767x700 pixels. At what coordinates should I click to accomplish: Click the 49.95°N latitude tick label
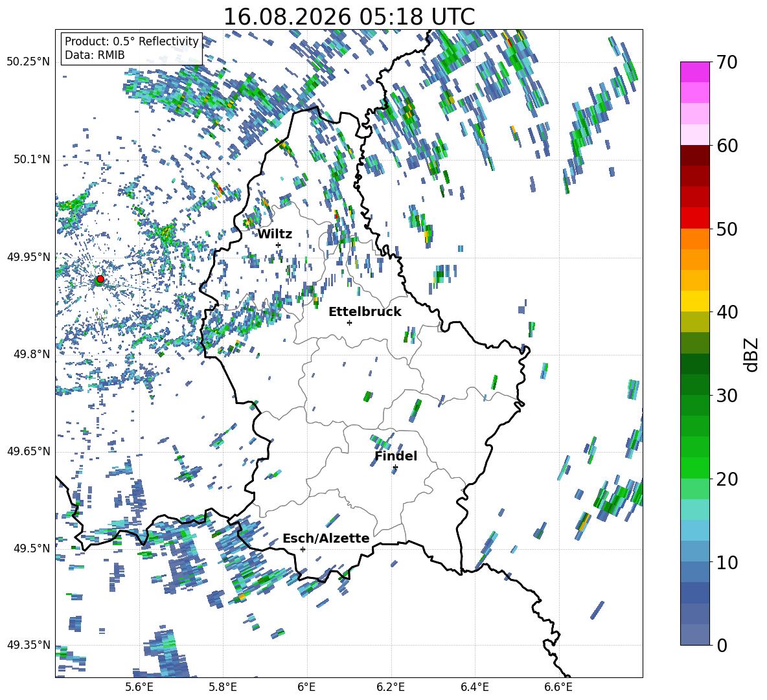29,257
